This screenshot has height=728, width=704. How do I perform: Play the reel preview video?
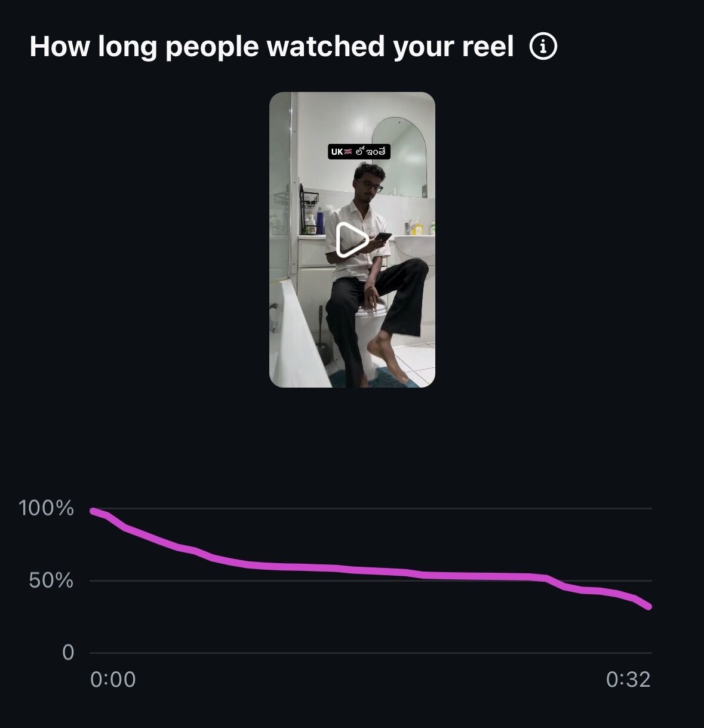pyautogui.click(x=352, y=240)
